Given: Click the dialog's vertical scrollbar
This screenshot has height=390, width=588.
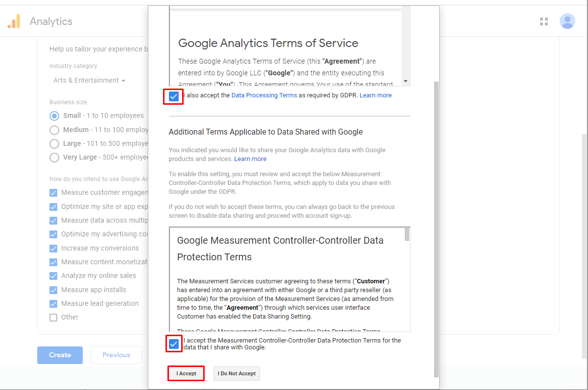Looking at the screenshot, I should pos(436,229).
